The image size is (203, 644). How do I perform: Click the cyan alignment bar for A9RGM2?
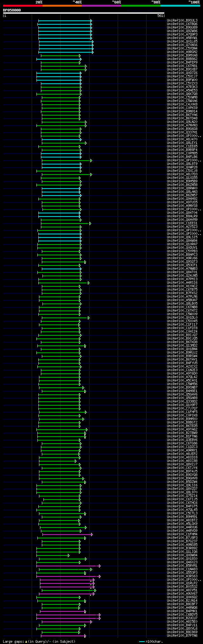point(66,52)
